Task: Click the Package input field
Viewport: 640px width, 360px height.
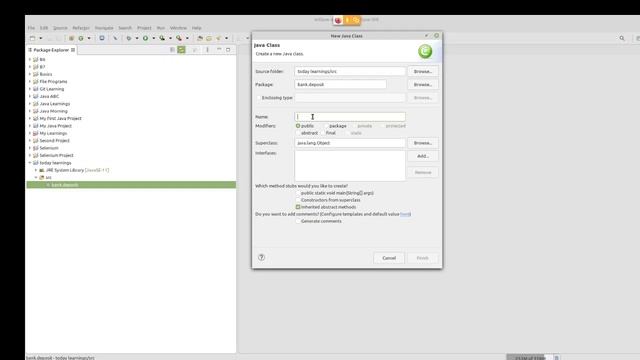Action: tap(340, 84)
